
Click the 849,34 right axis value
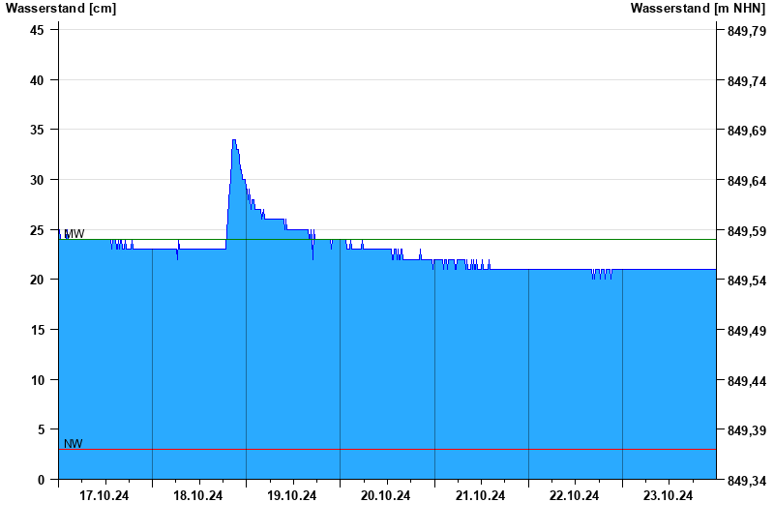tap(747, 481)
